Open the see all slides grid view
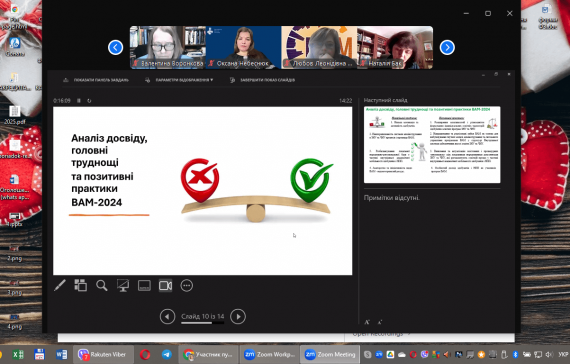Image resolution: width=570 pixels, height=364 pixels. tap(81, 285)
